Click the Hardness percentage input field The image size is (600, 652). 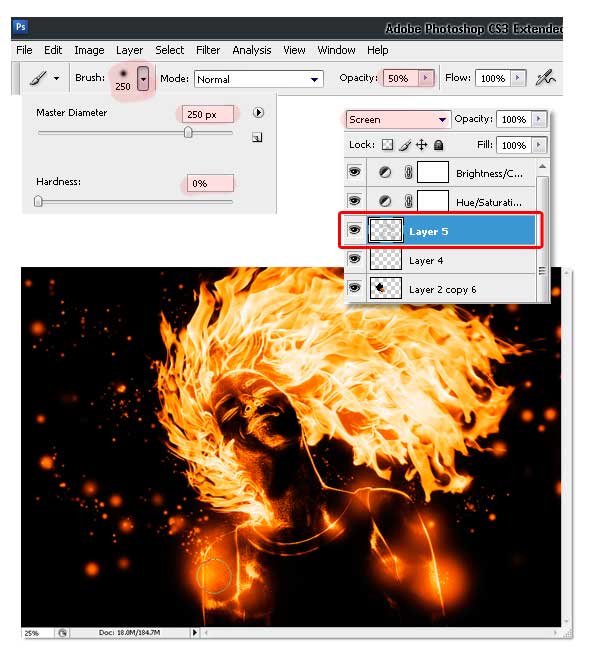[x=208, y=183]
